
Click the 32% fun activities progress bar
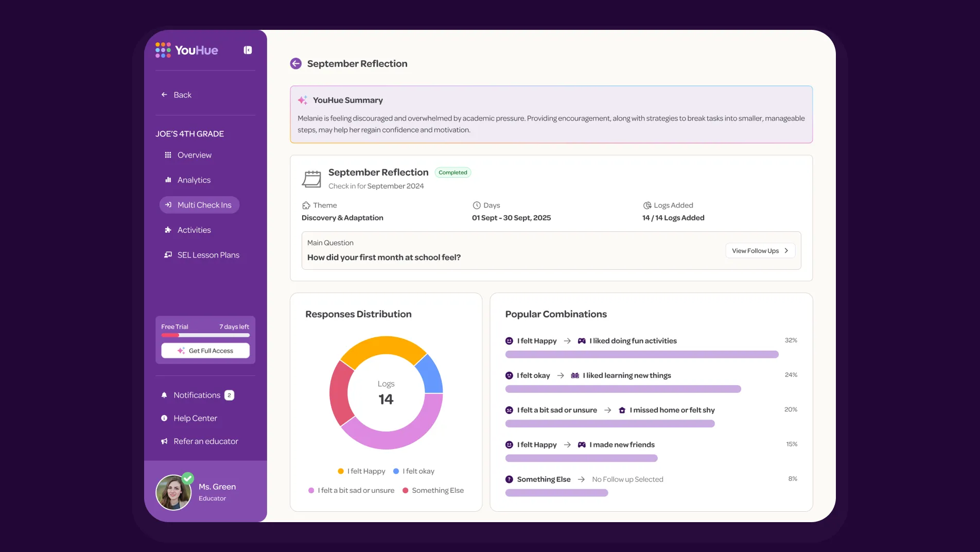click(642, 354)
